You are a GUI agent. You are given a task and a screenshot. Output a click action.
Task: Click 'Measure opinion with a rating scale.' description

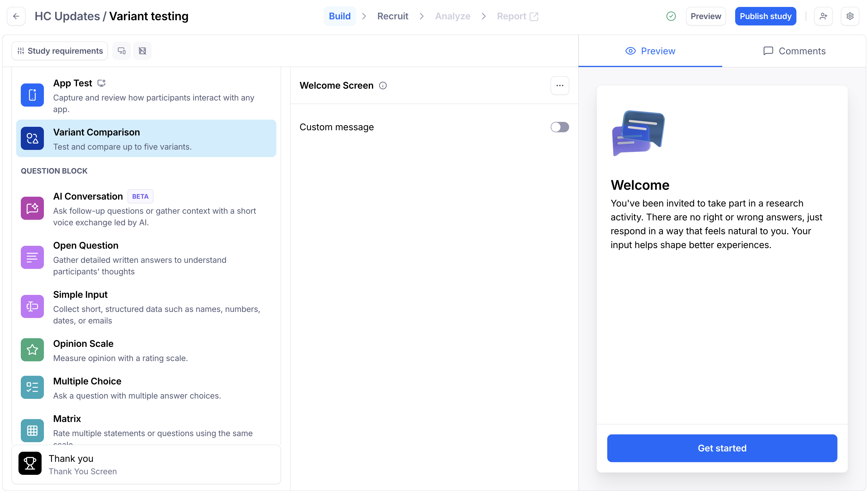[120, 358]
